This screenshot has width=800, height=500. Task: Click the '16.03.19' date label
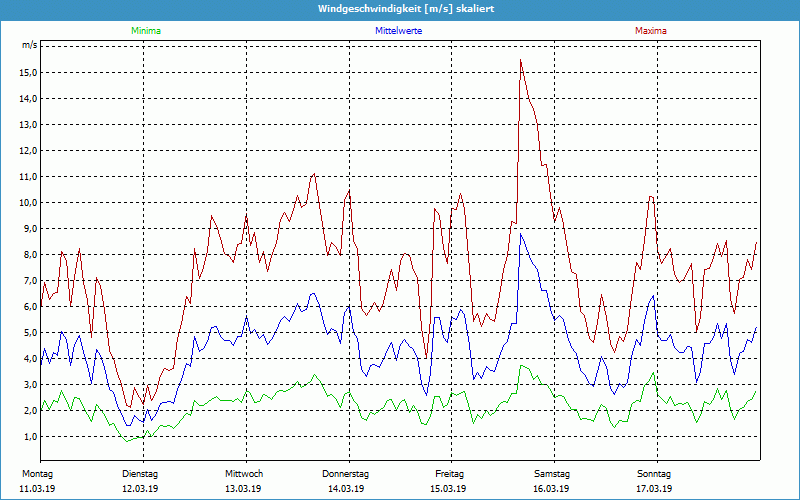click(551, 489)
